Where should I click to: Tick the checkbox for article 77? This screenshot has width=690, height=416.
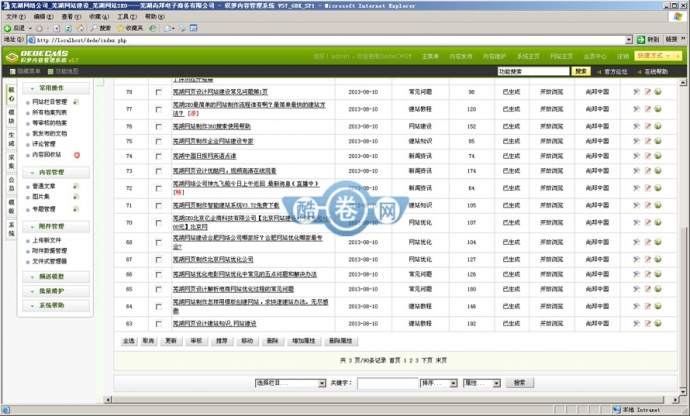point(158,109)
